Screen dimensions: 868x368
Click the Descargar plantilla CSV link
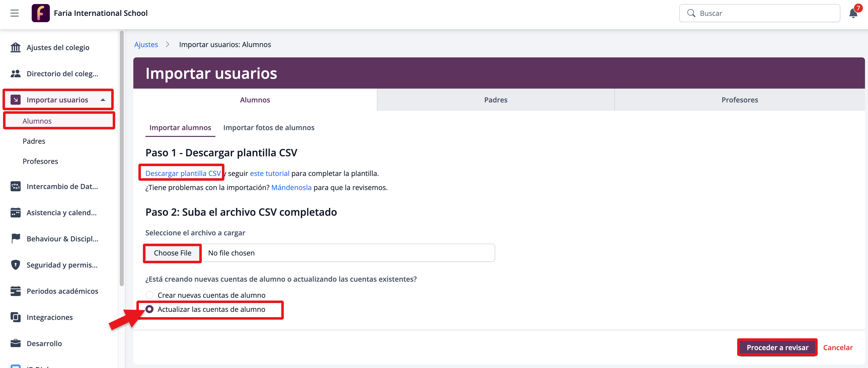click(x=183, y=173)
